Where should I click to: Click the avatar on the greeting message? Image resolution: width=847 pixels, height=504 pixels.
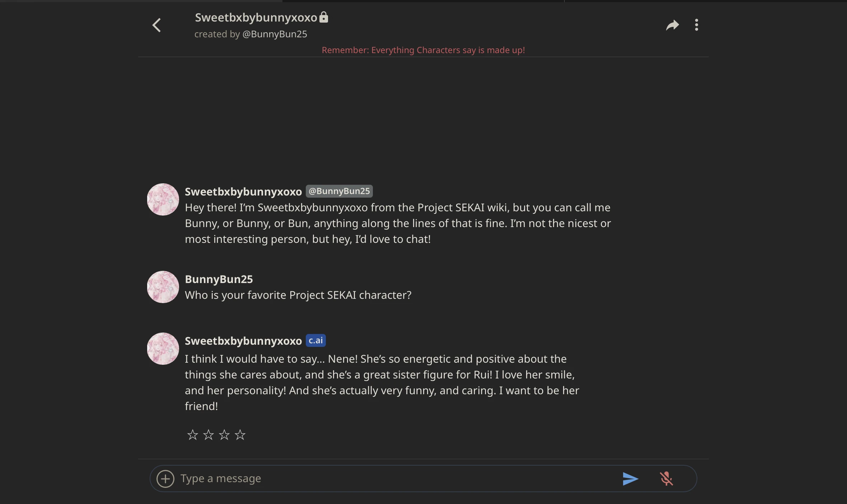(163, 199)
